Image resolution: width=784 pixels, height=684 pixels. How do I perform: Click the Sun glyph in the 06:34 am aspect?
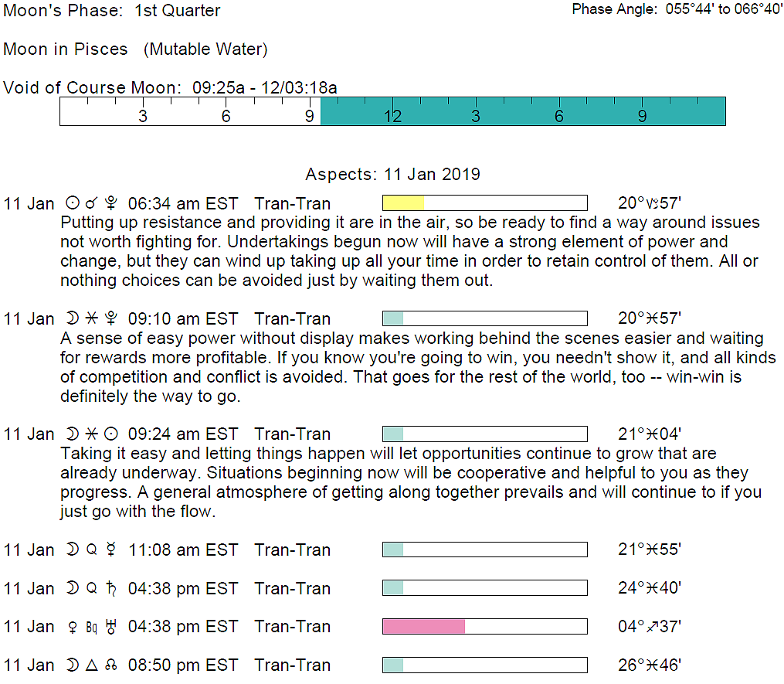click(73, 204)
